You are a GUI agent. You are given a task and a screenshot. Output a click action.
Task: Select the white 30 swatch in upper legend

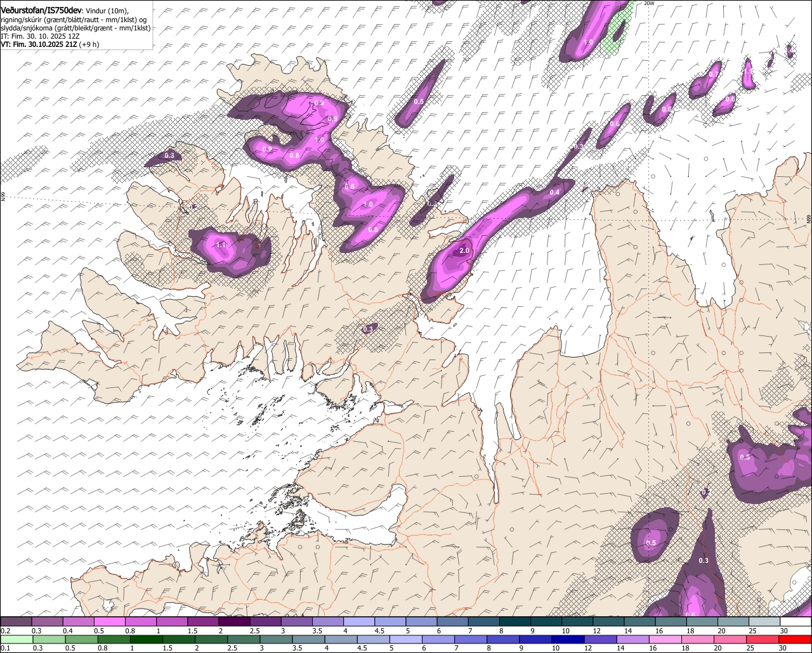[x=796, y=622]
